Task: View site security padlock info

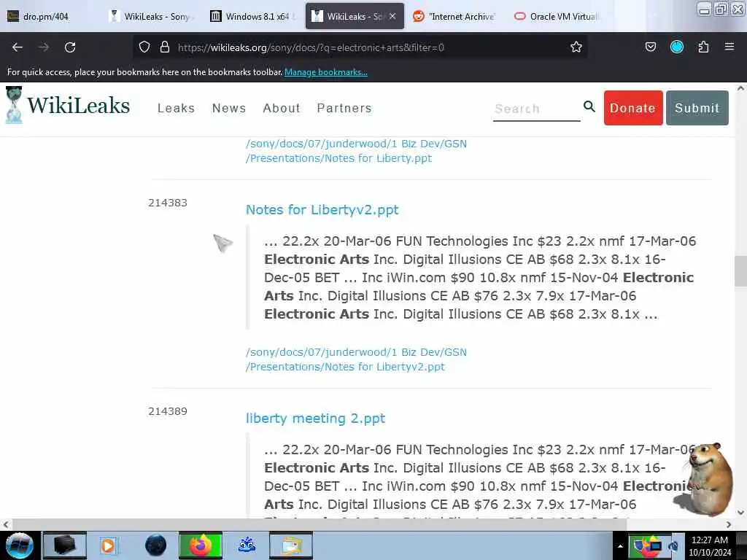Action: (x=165, y=47)
